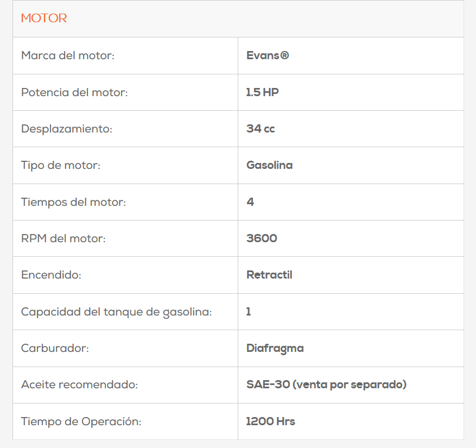Image resolution: width=476 pixels, height=448 pixels.
Task: Click 'Capacidad del tanque de gasolina:' label
Action: click(116, 312)
